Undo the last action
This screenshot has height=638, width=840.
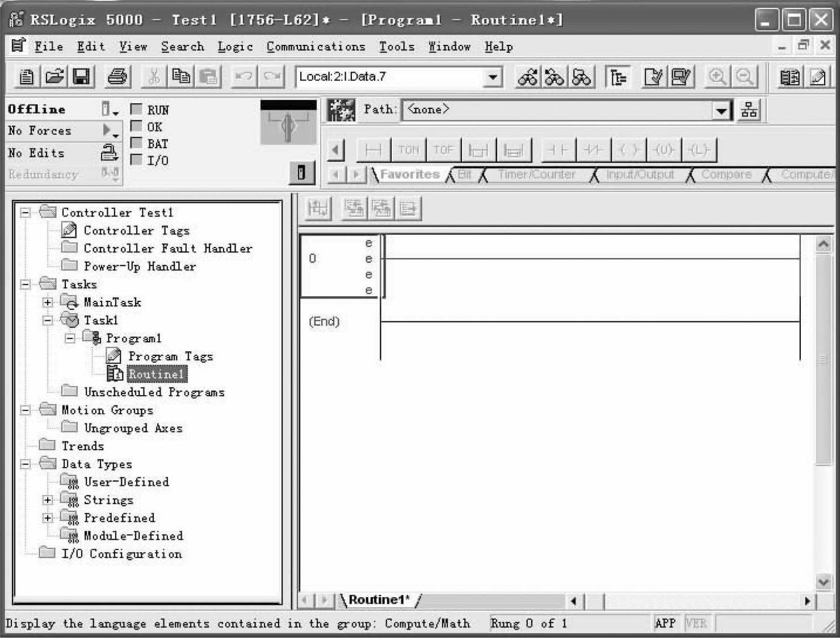[x=244, y=77]
